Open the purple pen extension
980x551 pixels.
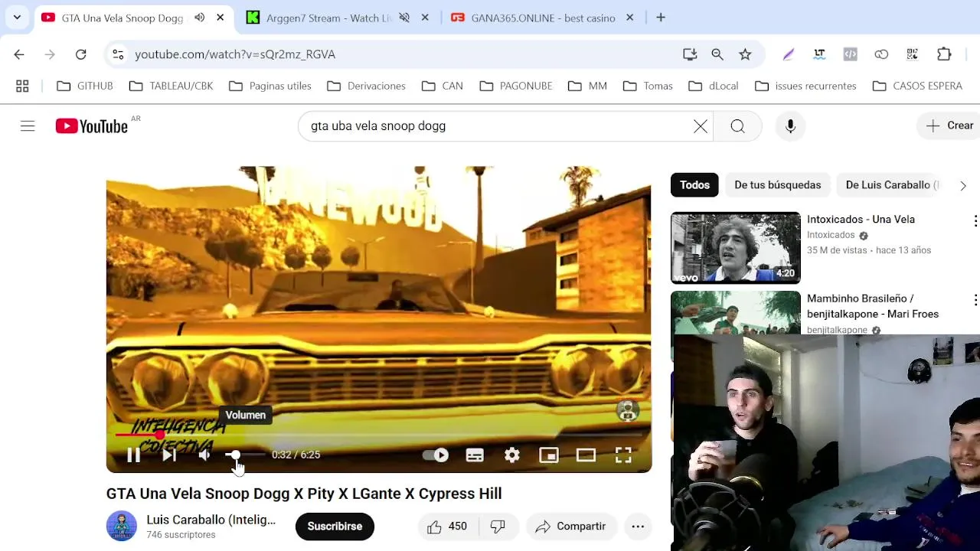789,54
